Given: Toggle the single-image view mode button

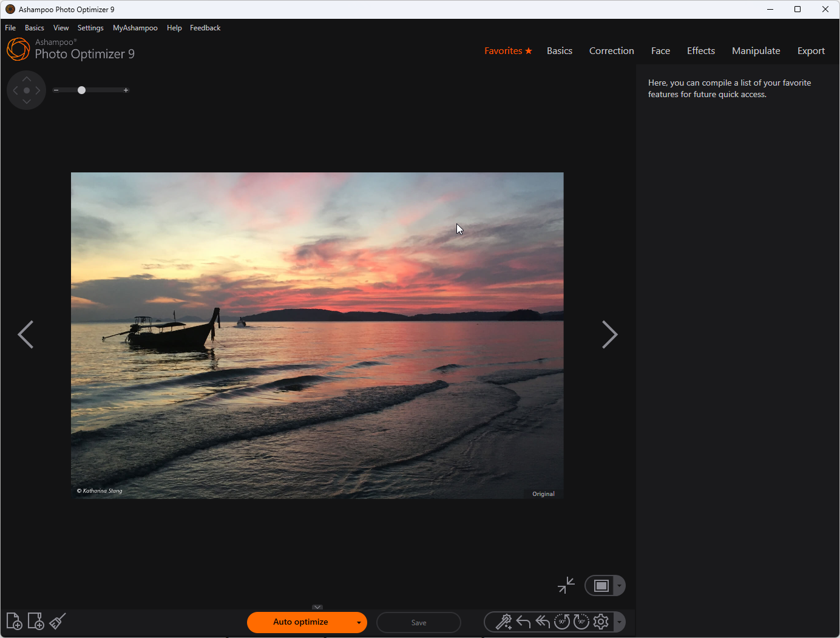Looking at the screenshot, I should [601, 586].
